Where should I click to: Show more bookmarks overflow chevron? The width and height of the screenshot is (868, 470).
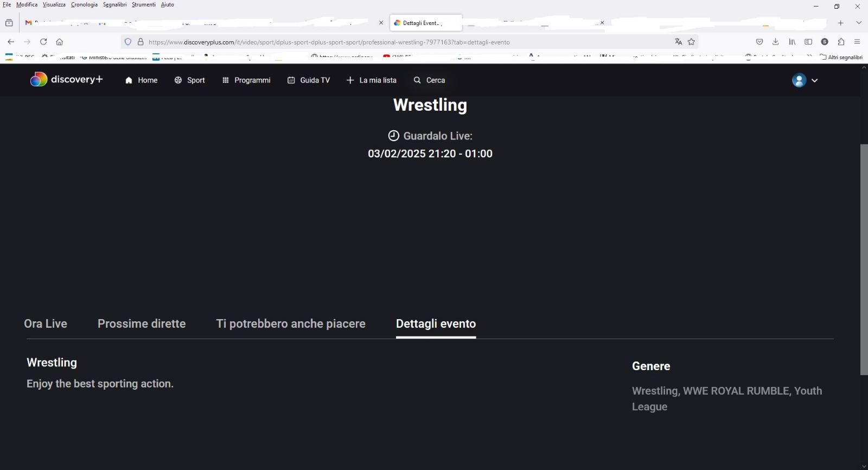(809, 56)
